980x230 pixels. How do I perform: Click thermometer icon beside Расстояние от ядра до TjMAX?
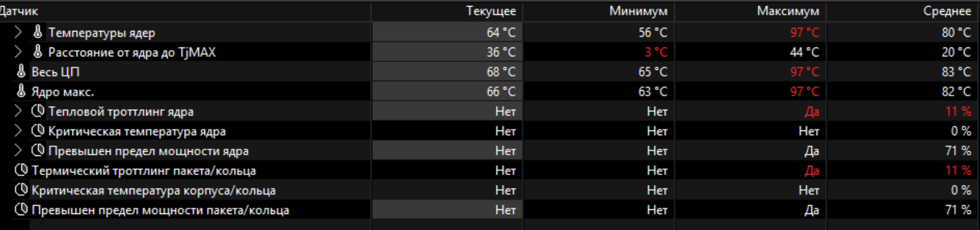[38, 52]
